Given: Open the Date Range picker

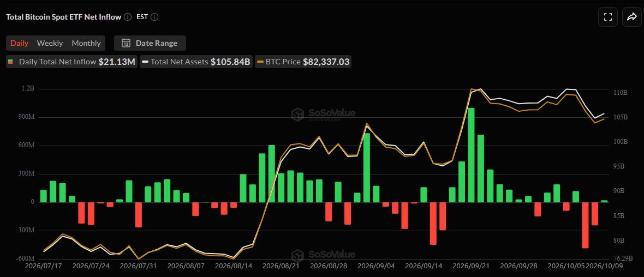Looking at the screenshot, I should 150,43.
